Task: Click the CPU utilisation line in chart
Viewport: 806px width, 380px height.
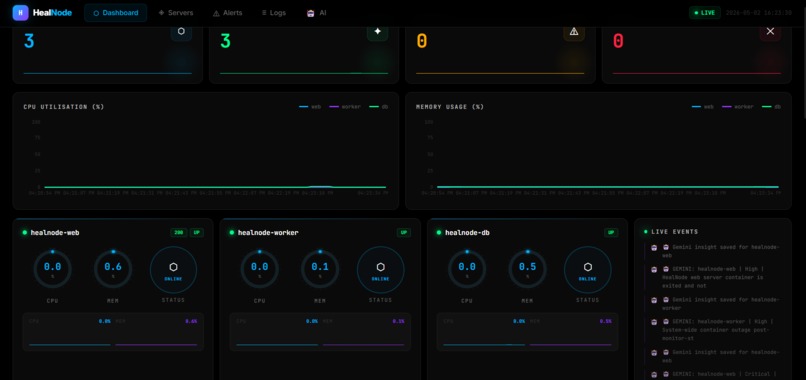Action: (215, 187)
